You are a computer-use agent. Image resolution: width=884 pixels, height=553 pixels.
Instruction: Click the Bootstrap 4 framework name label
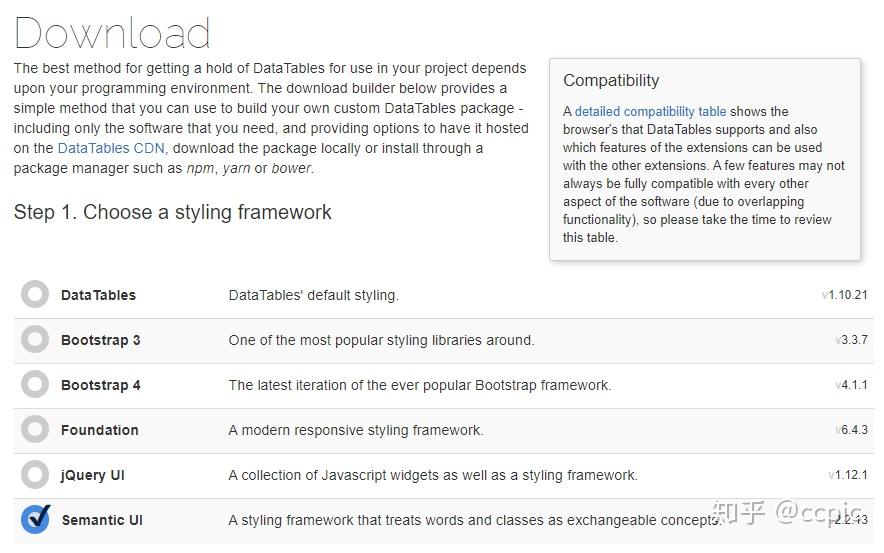coord(100,385)
